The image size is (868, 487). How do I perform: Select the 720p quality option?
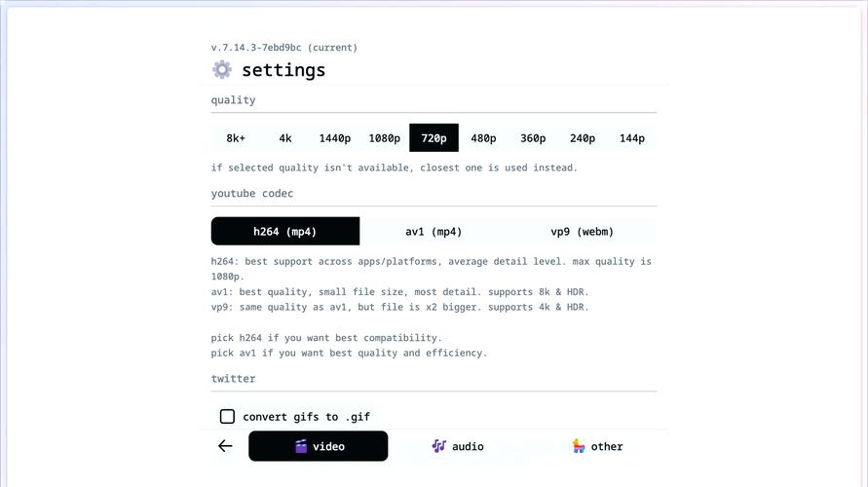tap(434, 138)
